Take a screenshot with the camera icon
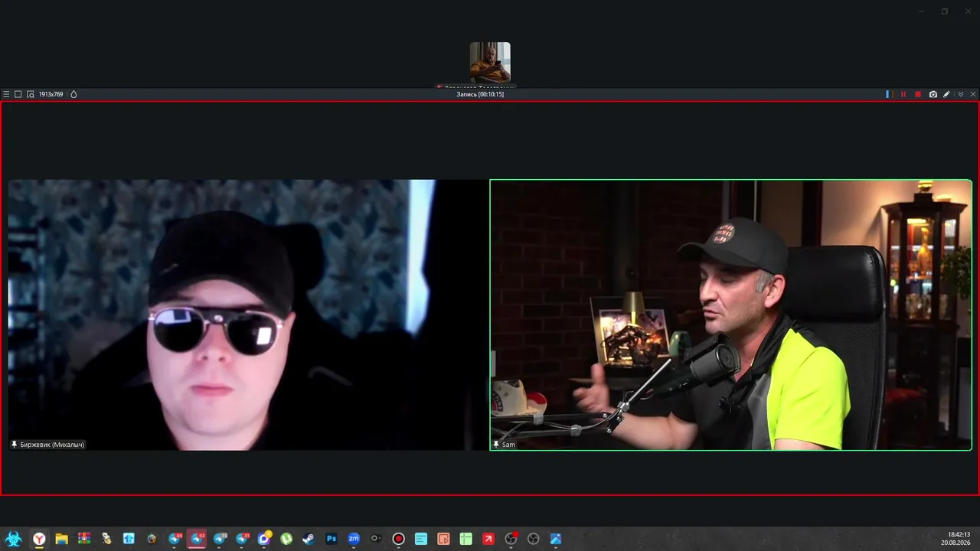 (x=933, y=94)
